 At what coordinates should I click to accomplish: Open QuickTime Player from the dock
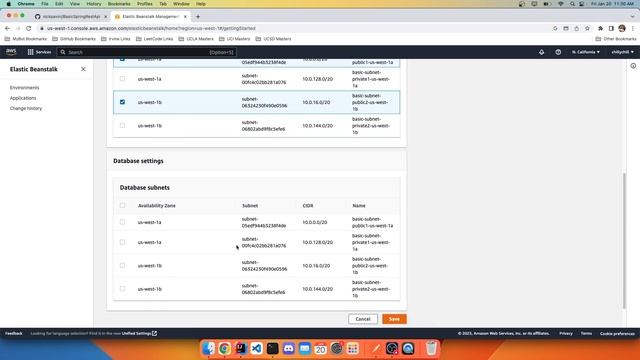408,348
